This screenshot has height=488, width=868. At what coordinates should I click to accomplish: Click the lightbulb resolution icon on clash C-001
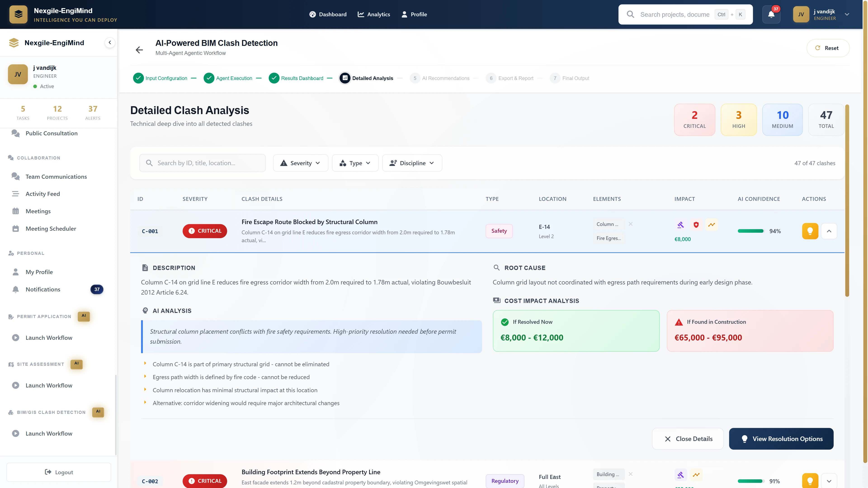[x=810, y=231]
